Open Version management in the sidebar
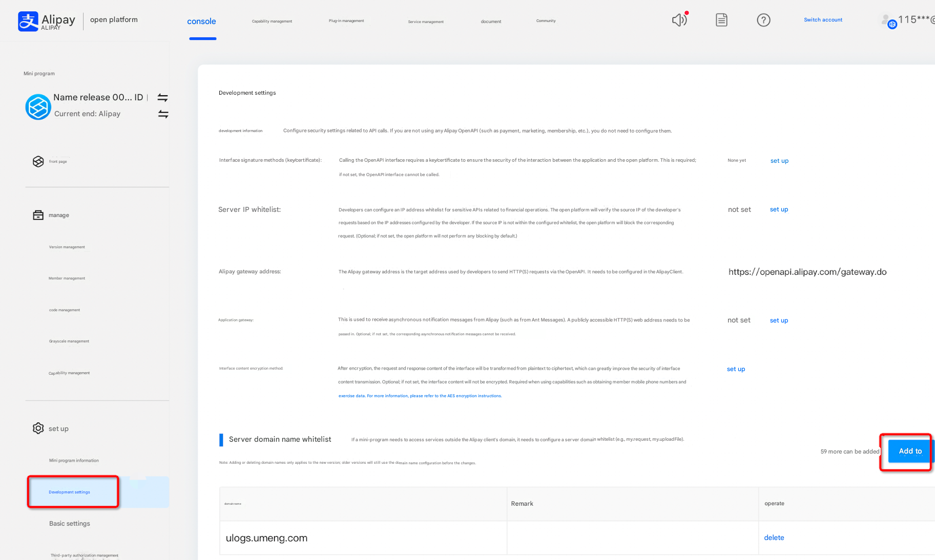This screenshot has width=935, height=560. click(67, 247)
